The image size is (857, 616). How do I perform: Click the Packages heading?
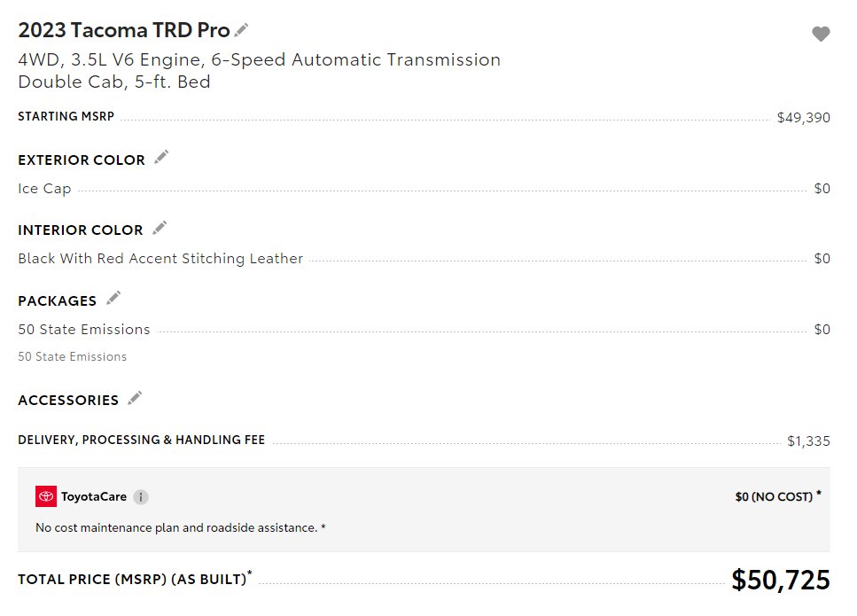[58, 301]
